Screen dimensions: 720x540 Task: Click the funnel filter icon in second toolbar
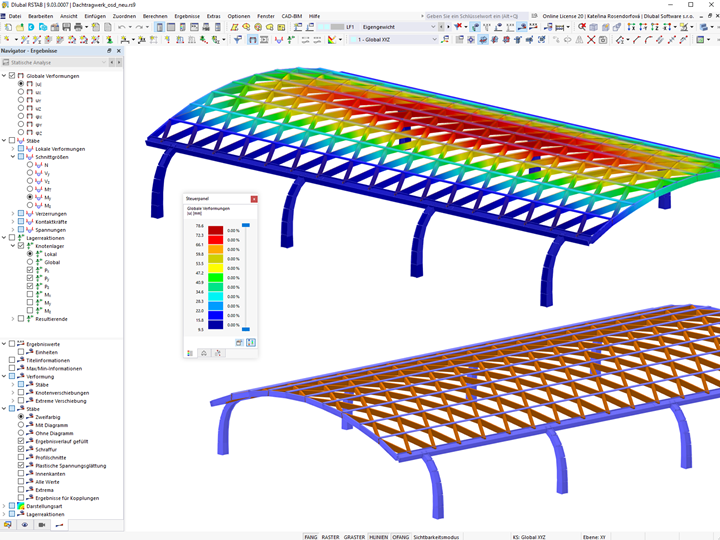click(237, 39)
